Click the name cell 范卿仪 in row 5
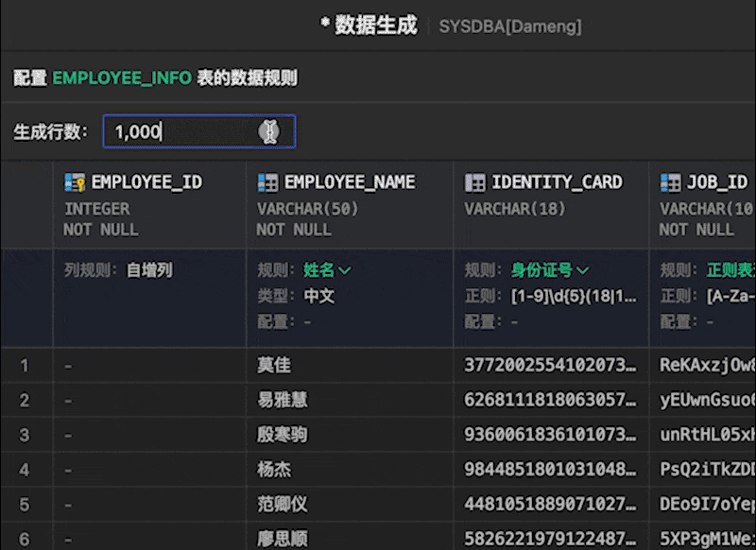 click(283, 504)
